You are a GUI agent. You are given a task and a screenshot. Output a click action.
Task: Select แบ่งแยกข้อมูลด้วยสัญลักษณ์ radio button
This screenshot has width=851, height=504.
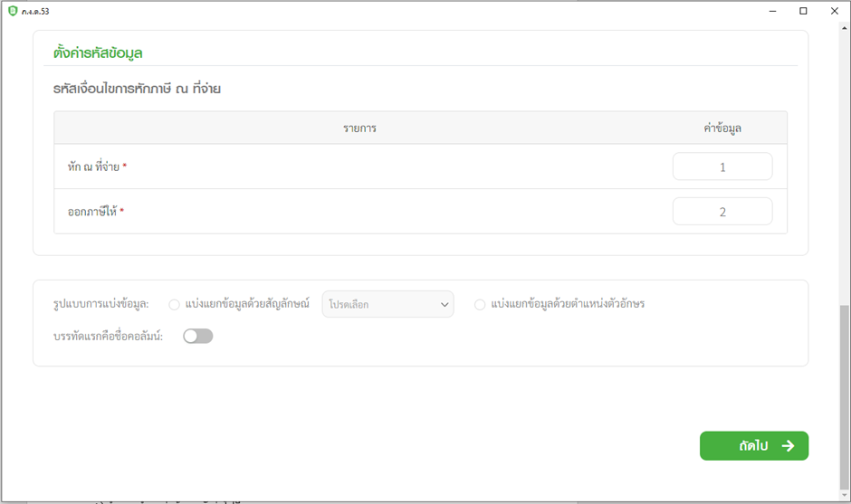click(174, 305)
